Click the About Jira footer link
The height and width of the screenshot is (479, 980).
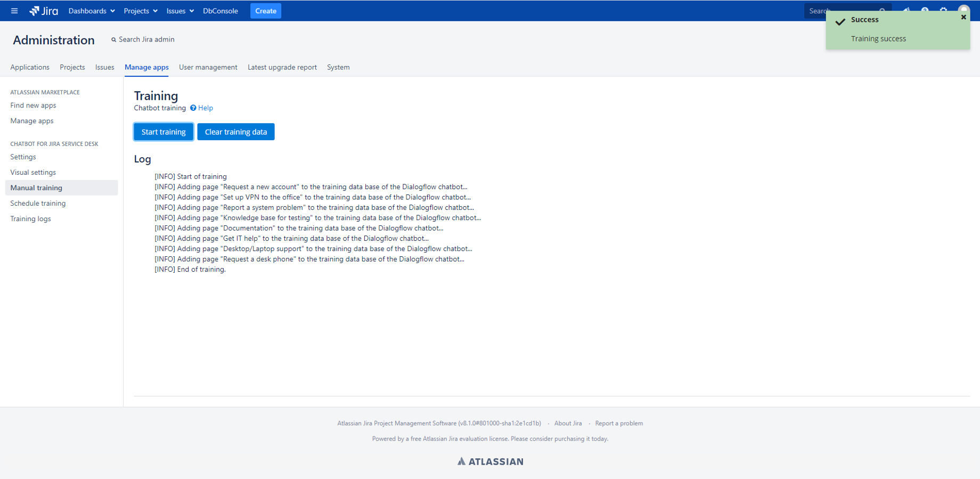point(568,424)
